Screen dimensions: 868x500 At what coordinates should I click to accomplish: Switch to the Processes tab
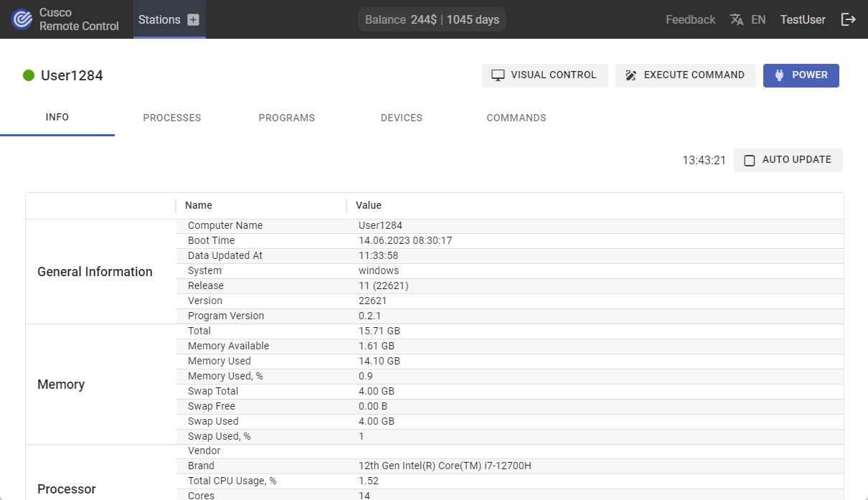coord(172,118)
